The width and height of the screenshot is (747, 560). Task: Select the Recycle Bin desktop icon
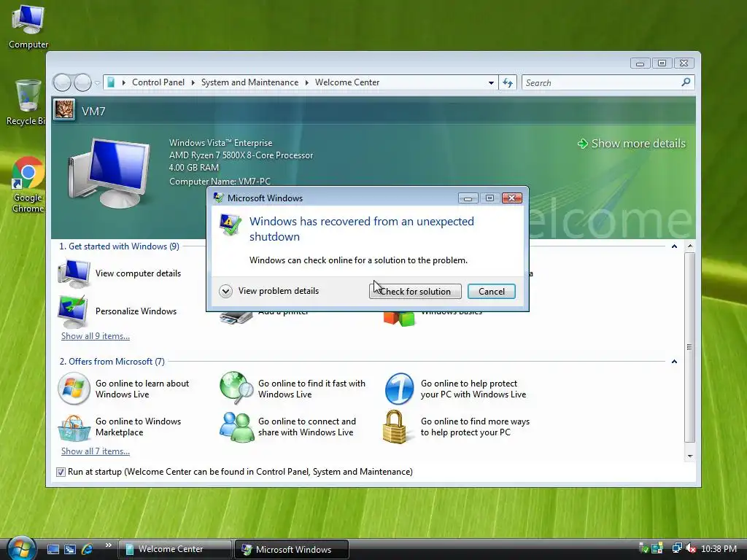27,102
